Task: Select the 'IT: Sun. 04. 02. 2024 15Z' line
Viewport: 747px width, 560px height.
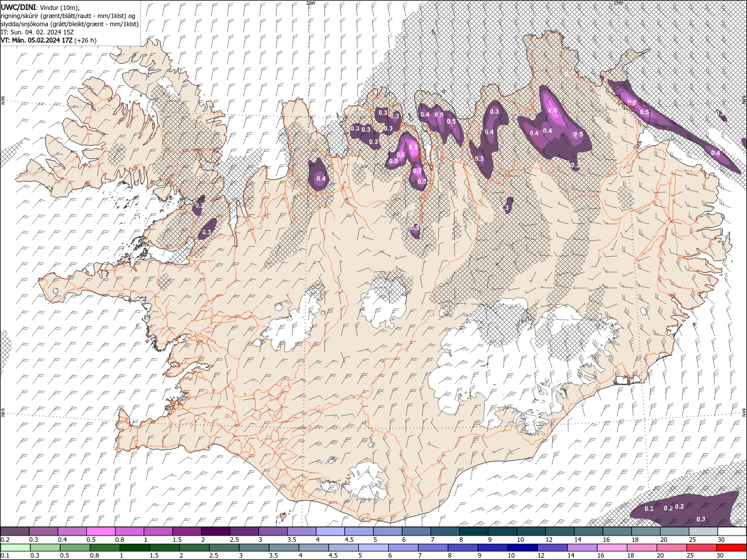Action: pos(37,32)
